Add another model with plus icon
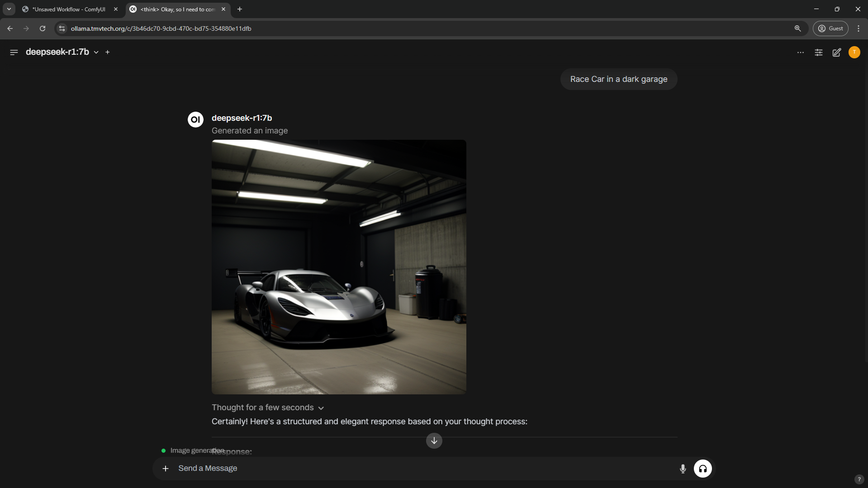 click(108, 52)
